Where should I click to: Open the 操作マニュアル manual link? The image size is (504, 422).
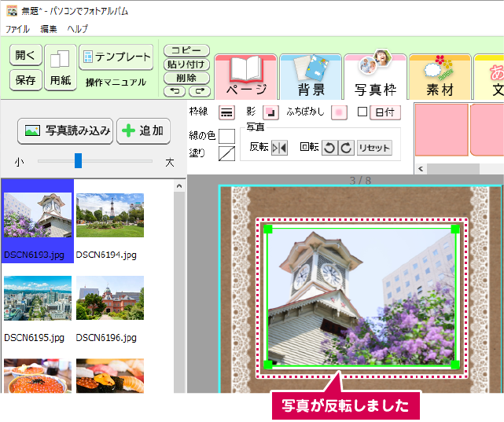tap(116, 83)
